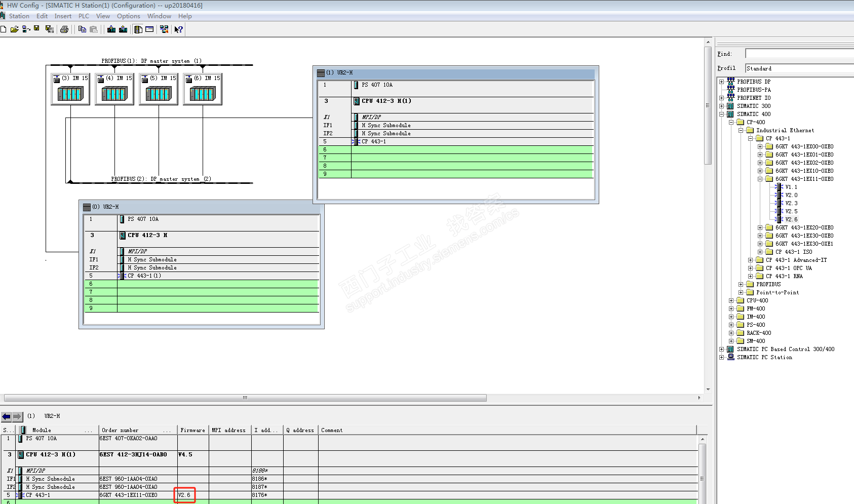Click the V1.1 module icon in the catalog
The width and height of the screenshot is (854, 504).
(779, 187)
